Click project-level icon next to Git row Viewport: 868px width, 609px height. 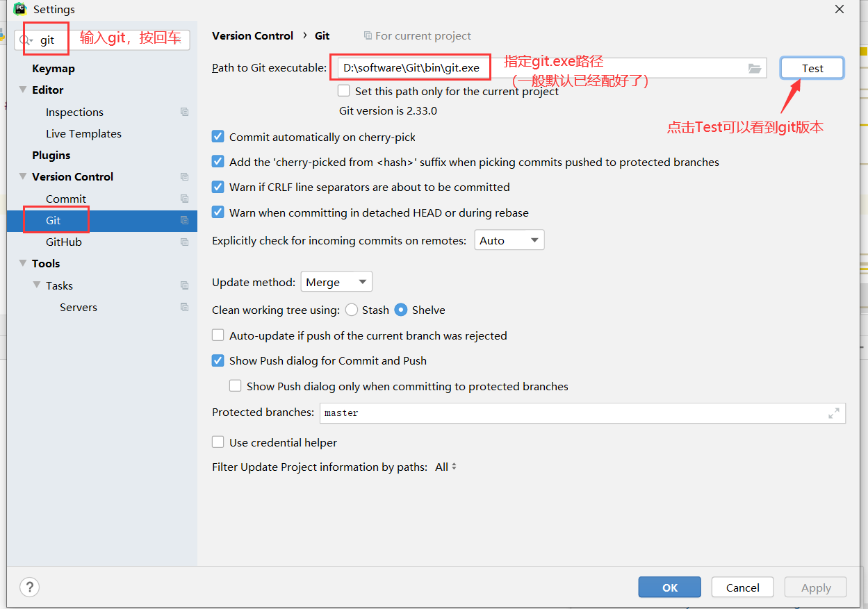click(x=184, y=220)
